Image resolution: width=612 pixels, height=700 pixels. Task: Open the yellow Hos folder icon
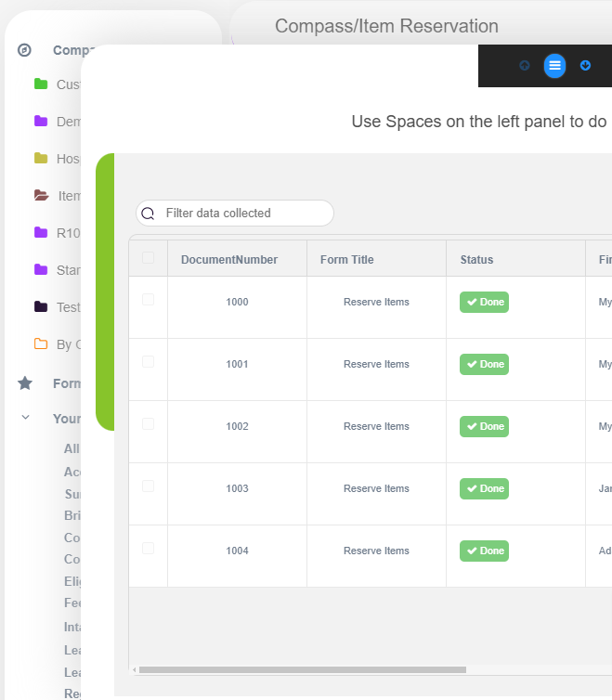click(41, 159)
